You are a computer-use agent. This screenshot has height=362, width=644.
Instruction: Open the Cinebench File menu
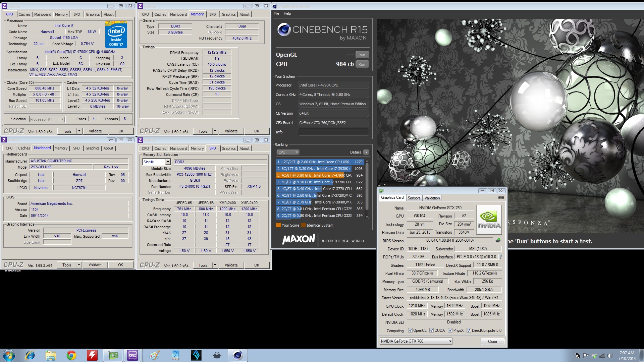pos(276,13)
